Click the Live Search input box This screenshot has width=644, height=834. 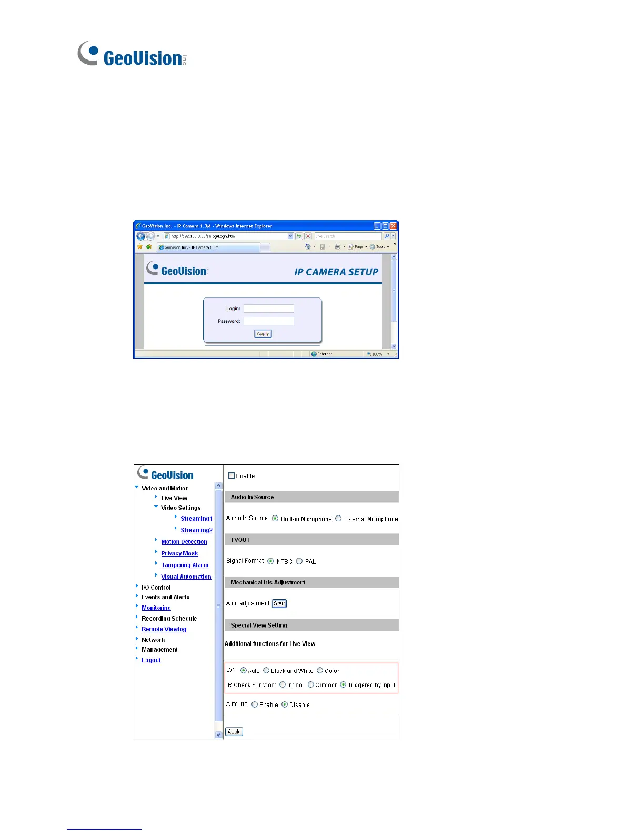348,236
